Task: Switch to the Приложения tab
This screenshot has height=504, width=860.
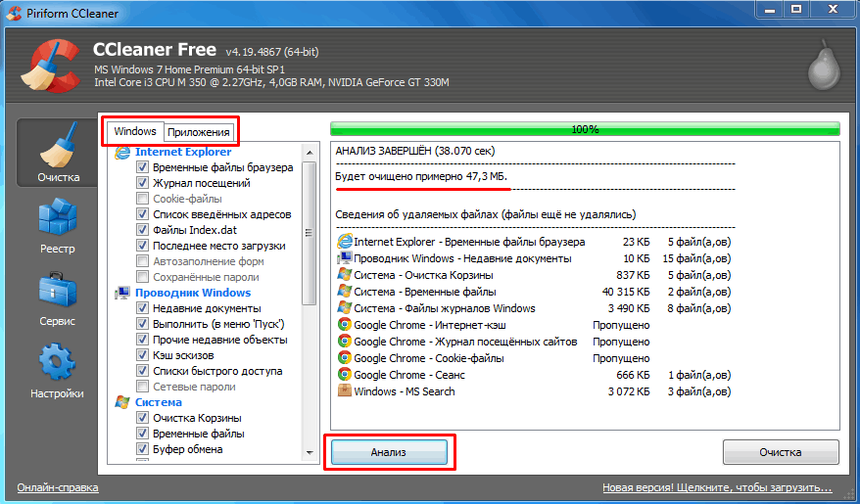Action: point(199,132)
